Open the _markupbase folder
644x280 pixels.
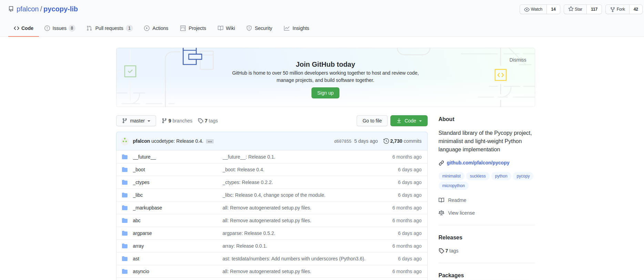coord(147,208)
